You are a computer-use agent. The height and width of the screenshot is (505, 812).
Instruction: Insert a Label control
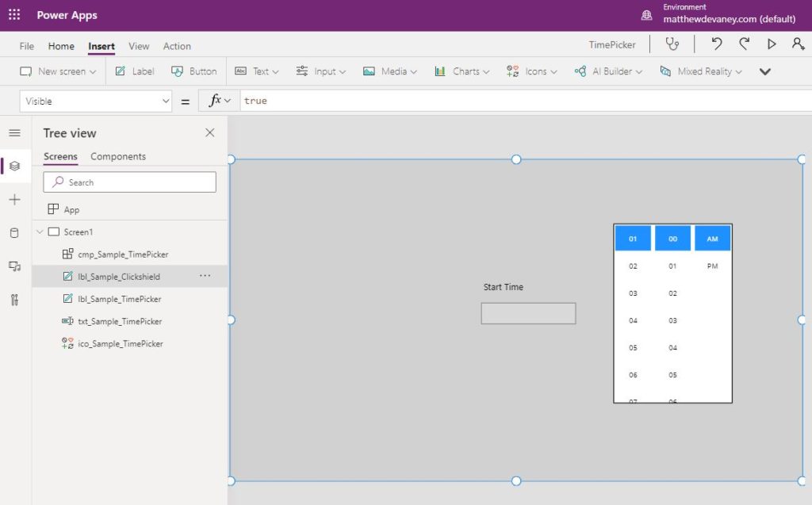135,71
